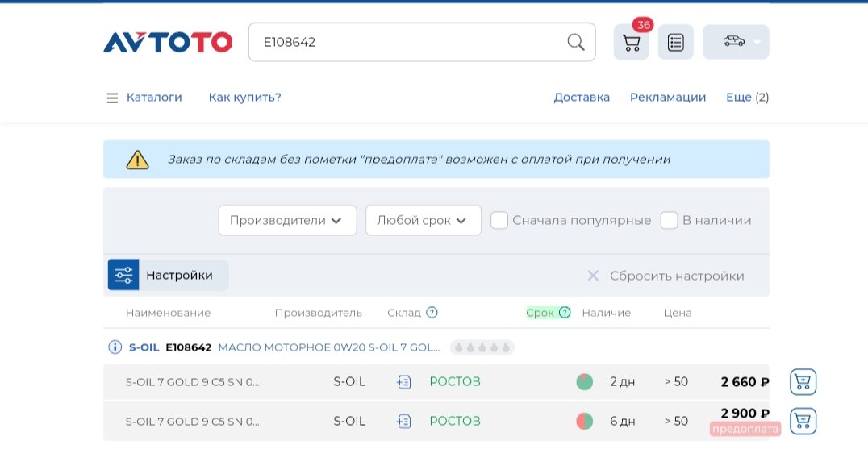Click the 6 дн delivery term

(x=622, y=422)
